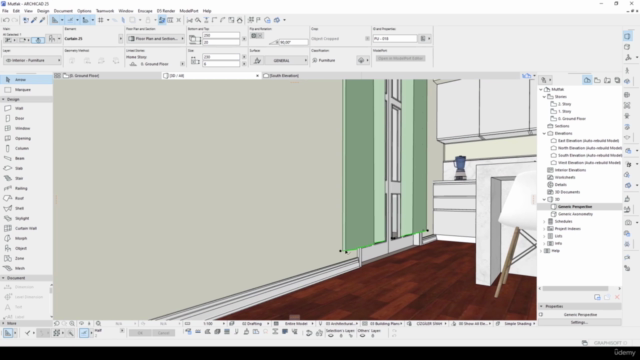Open the Entire Model dropdown

click(297, 324)
